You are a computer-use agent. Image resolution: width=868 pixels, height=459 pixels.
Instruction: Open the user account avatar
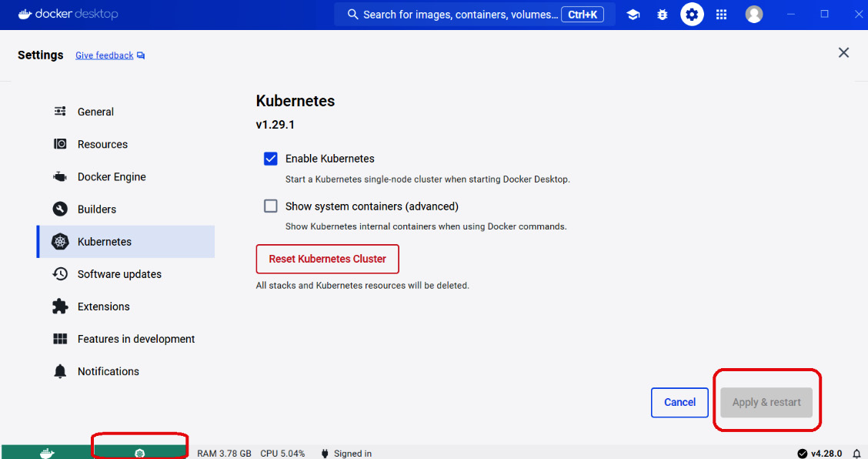[x=754, y=15]
